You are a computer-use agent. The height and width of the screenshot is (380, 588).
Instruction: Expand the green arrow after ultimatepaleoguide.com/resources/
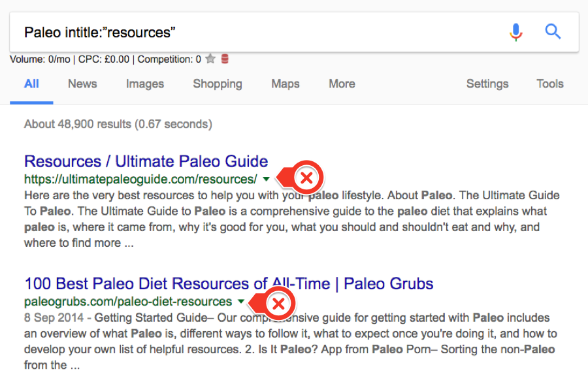point(266,179)
